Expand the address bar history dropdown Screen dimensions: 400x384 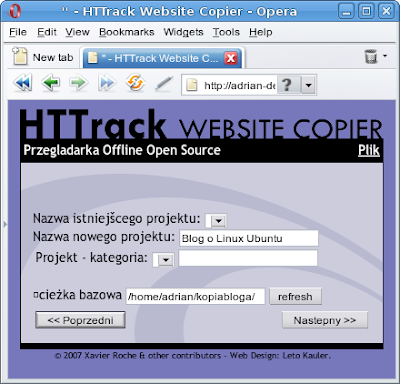point(309,85)
